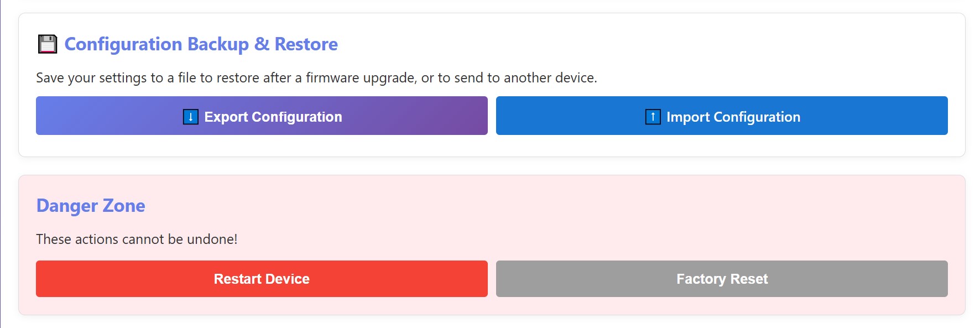Screen dimensions: 980x328
Task: Click the word 'Backup' in the heading
Action: pos(218,44)
